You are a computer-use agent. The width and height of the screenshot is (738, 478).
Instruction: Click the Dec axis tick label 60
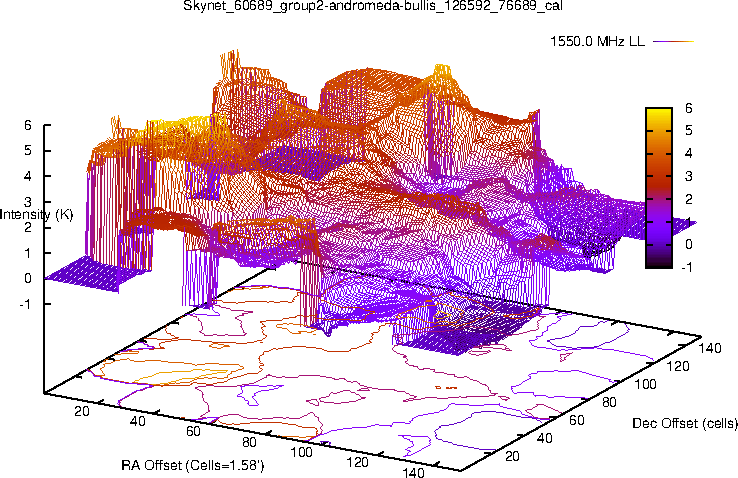577,420
